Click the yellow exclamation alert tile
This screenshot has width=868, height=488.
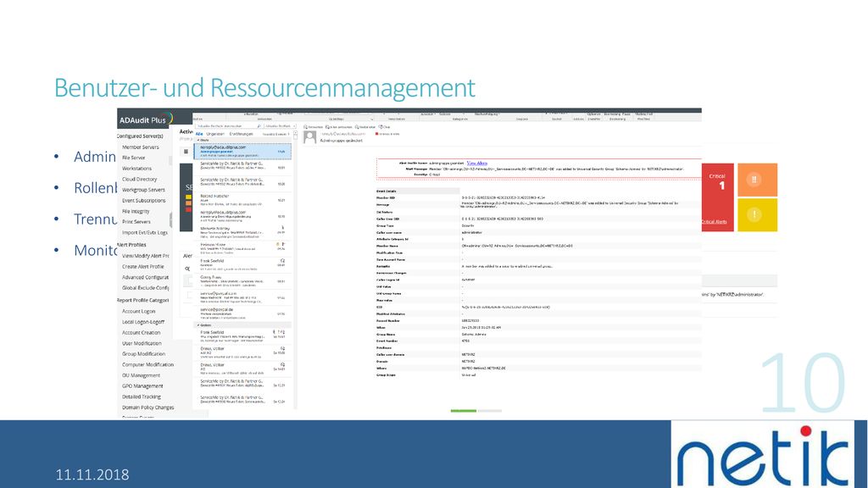[x=757, y=214]
